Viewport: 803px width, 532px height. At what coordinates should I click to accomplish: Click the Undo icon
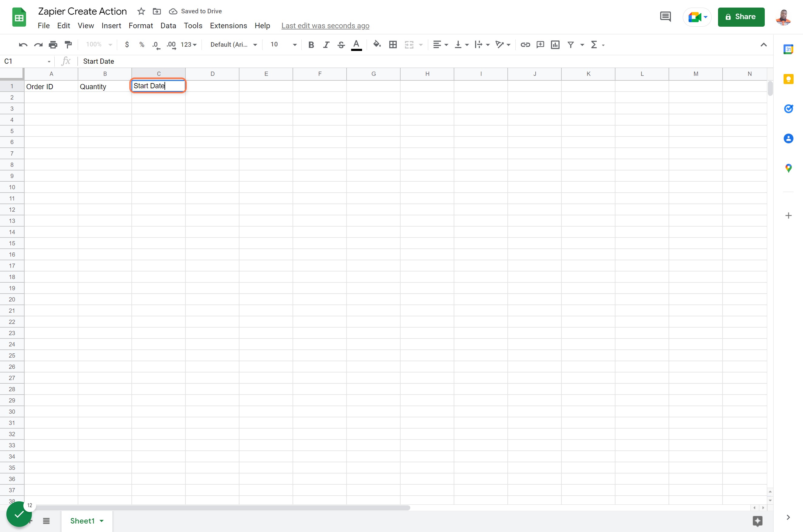pos(23,45)
